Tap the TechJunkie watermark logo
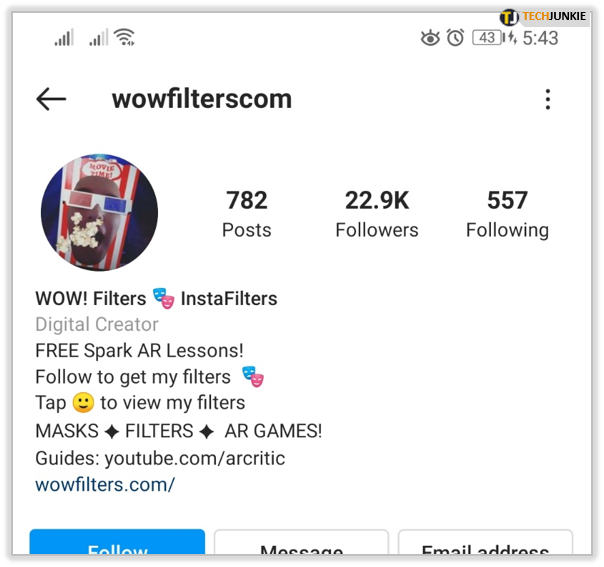The image size is (604, 567). (x=543, y=17)
